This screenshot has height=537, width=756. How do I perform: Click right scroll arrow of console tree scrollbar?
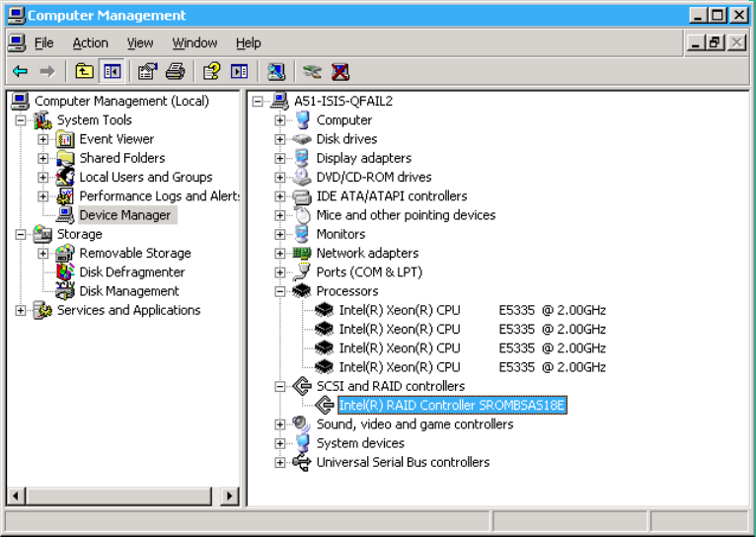pyautogui.click(x=230, y=496)
